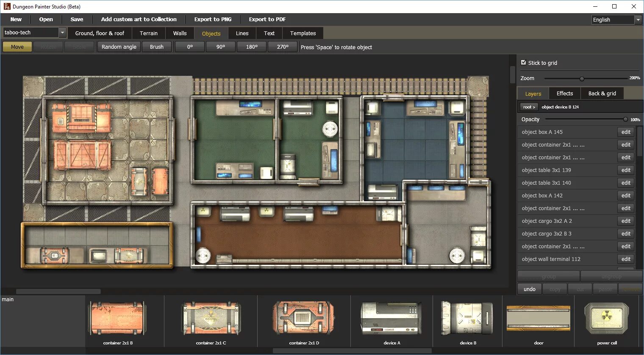Uncheck the Stick to grid option

(524, 62)
